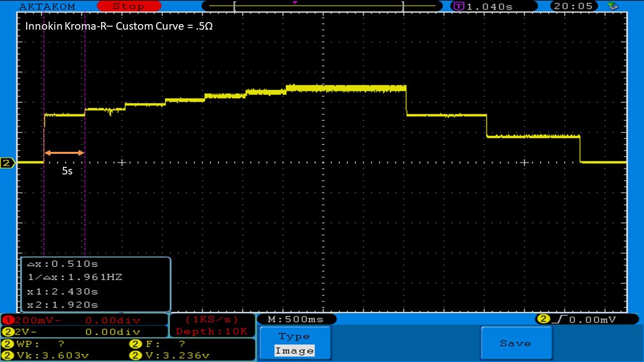Click the channel 2 ground marker on left edge
Viewport: 644px width, 362px height.
click(x=7, y=163)
